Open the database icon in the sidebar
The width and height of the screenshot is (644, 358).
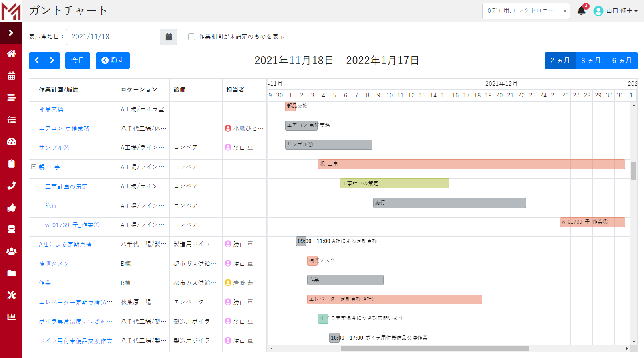tap(11, 229)
